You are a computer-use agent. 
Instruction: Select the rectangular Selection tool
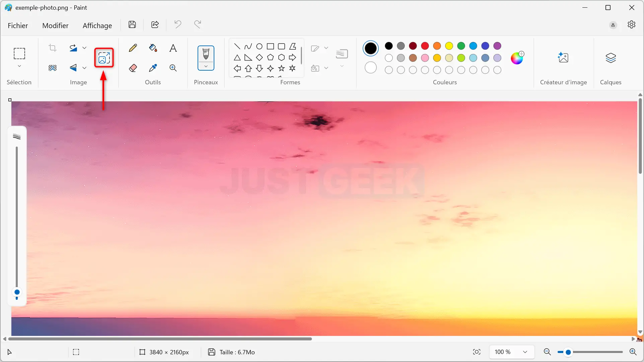pos(19,54)
